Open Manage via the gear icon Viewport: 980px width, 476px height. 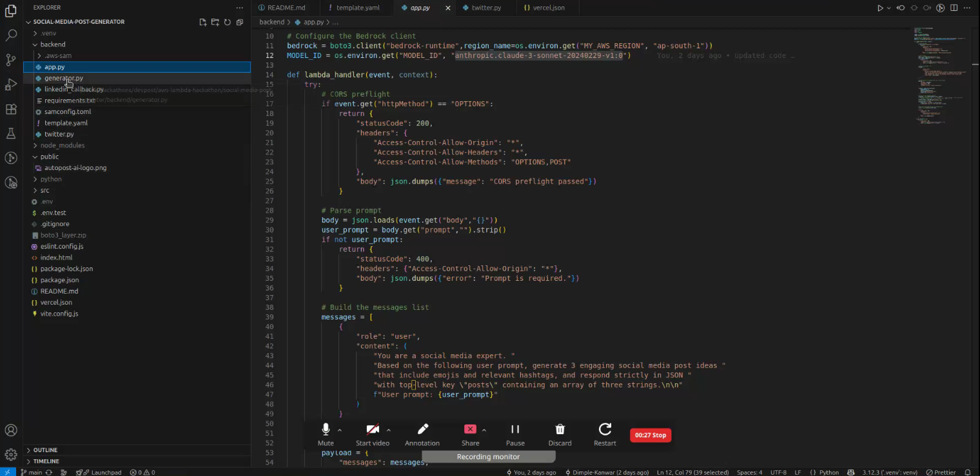pyautogui.click(x=10, y=454)
